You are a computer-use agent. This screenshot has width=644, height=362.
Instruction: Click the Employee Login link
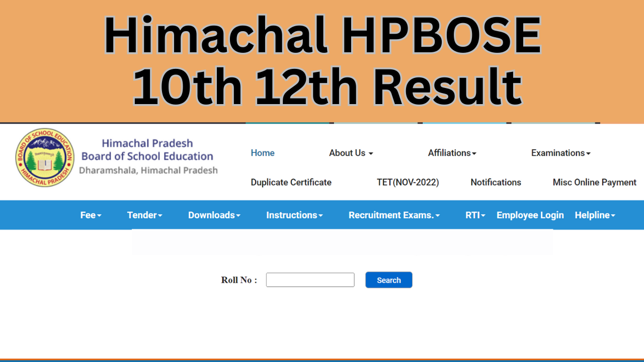point(530,215)
